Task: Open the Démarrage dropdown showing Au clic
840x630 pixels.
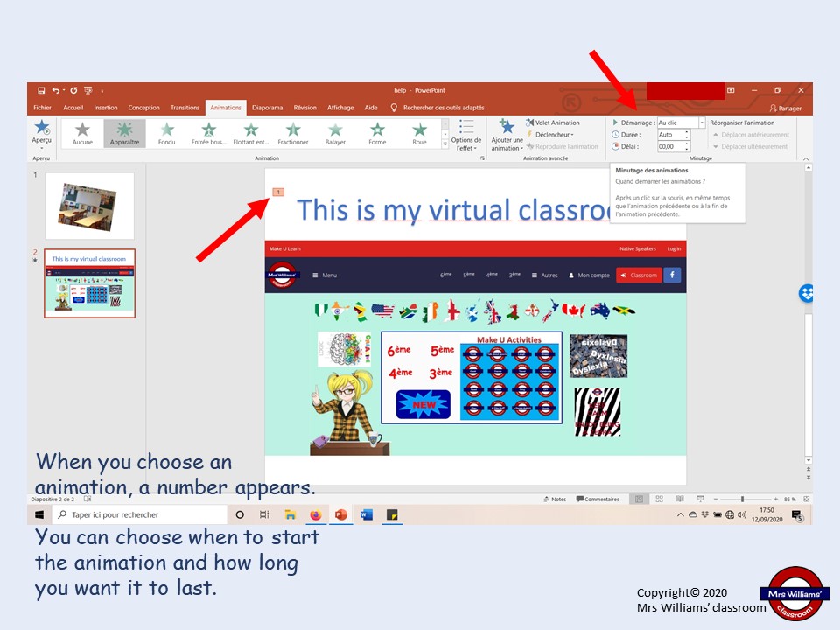Action: pos(681,122)
